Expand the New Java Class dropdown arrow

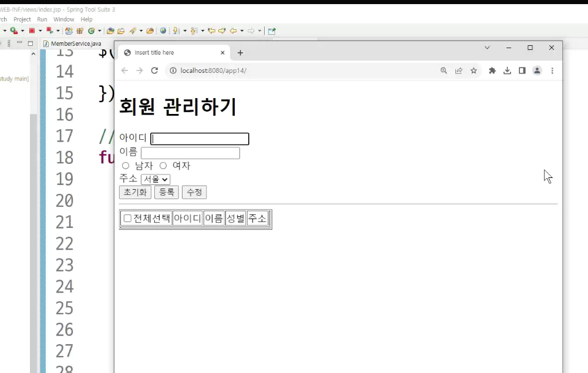tap(99, 31)
